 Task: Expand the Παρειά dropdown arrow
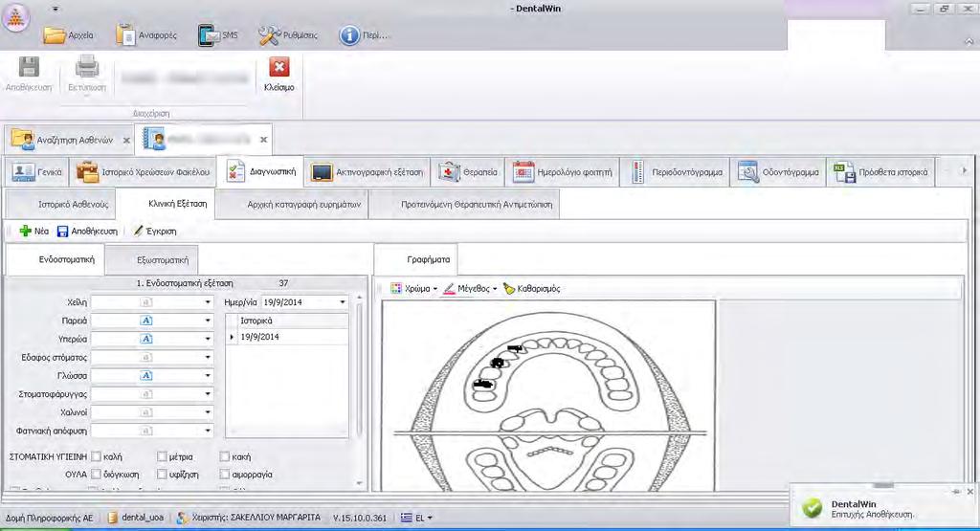208,321
